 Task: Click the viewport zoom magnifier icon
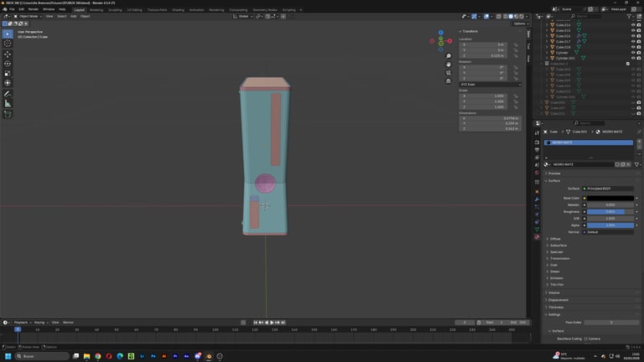[x=448, y=56]
